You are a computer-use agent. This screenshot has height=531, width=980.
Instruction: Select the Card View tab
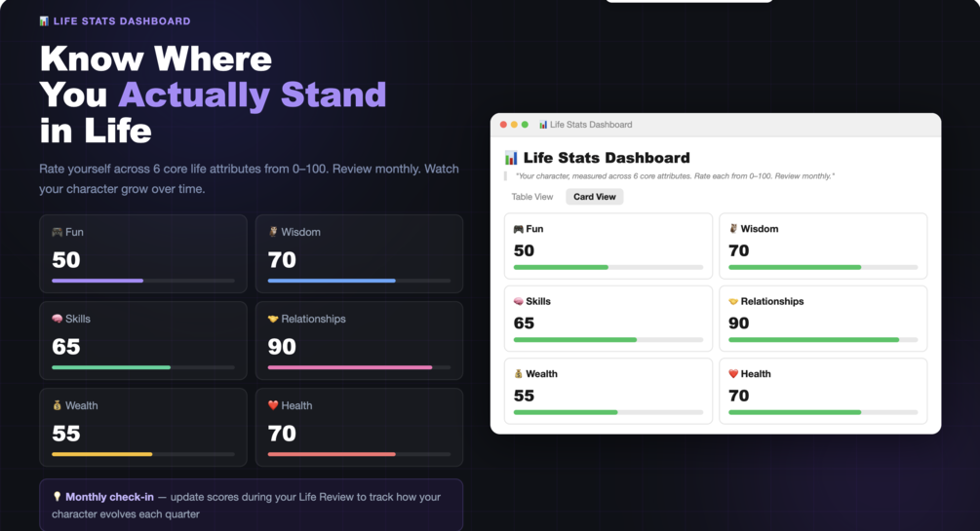point(595,197)
